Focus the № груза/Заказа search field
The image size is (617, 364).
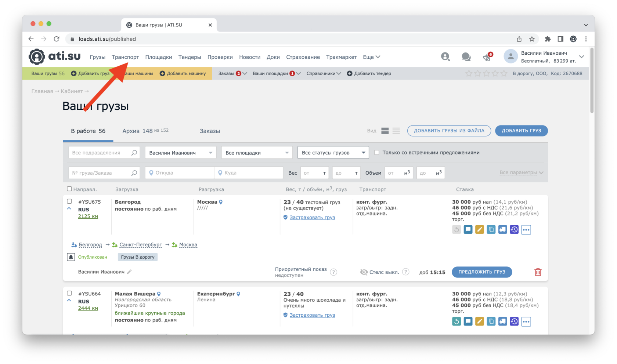pos(104,173)
